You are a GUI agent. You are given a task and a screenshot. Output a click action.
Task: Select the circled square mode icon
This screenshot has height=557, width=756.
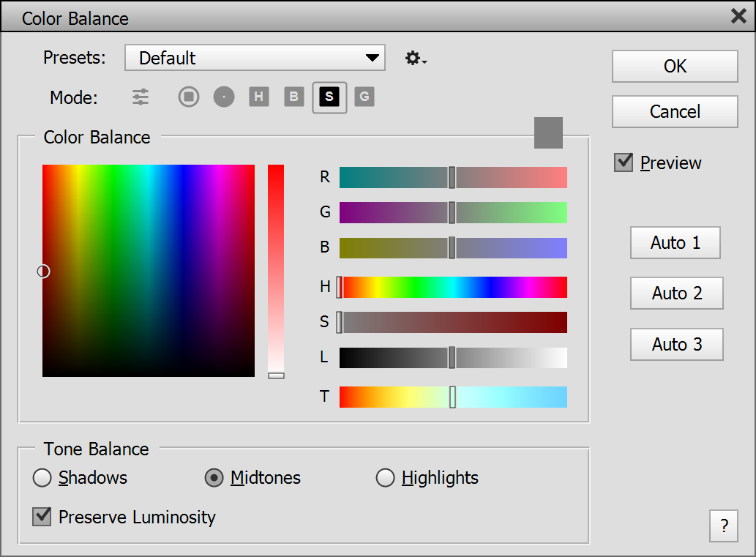[x=189, y=97]
